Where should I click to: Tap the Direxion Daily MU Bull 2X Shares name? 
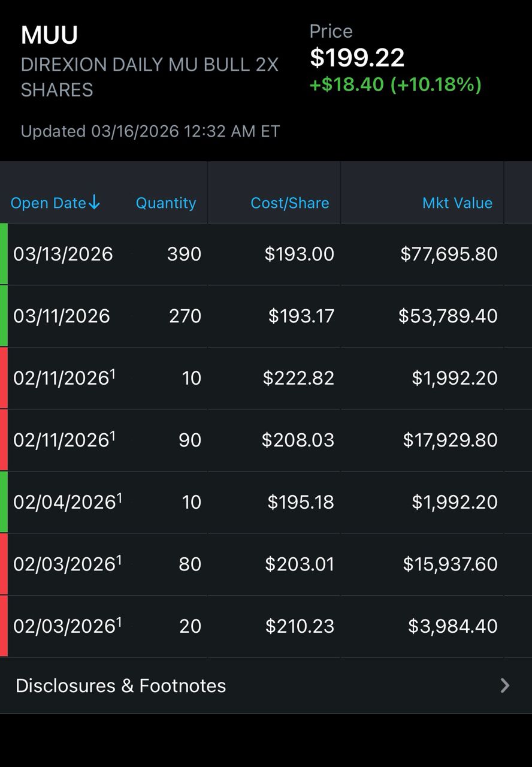coord(149,77)
